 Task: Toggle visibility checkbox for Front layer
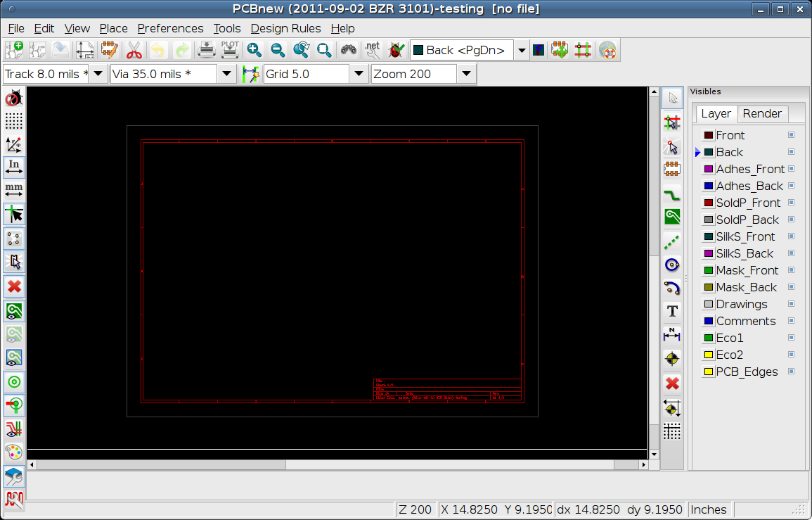pos(791,135)
